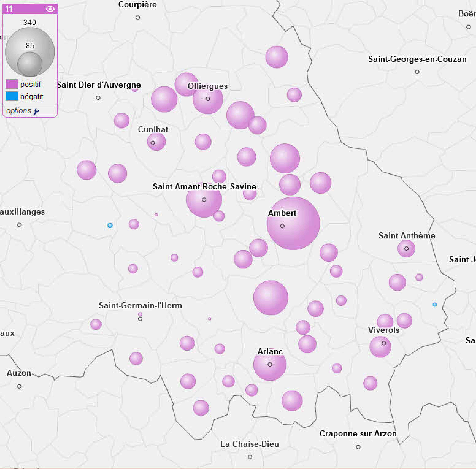476x469 pixels.
Task: Click the large Ambert bubble
Action: (293, 223)
